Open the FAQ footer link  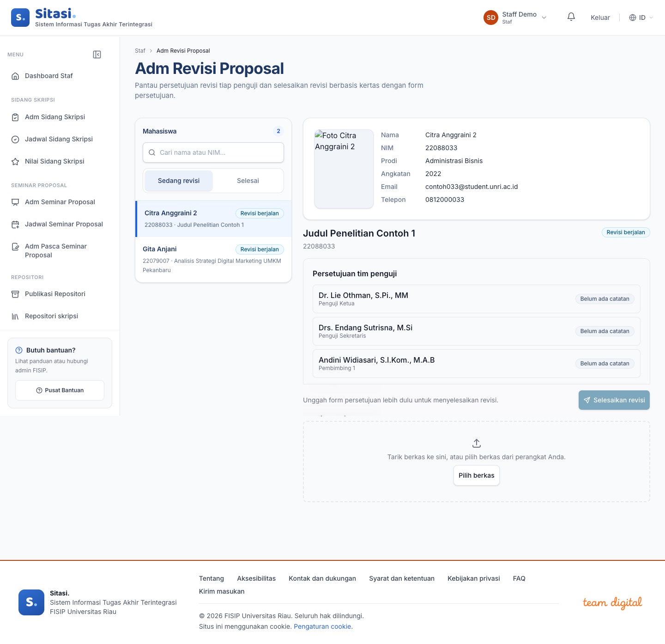tap(519, 578)
